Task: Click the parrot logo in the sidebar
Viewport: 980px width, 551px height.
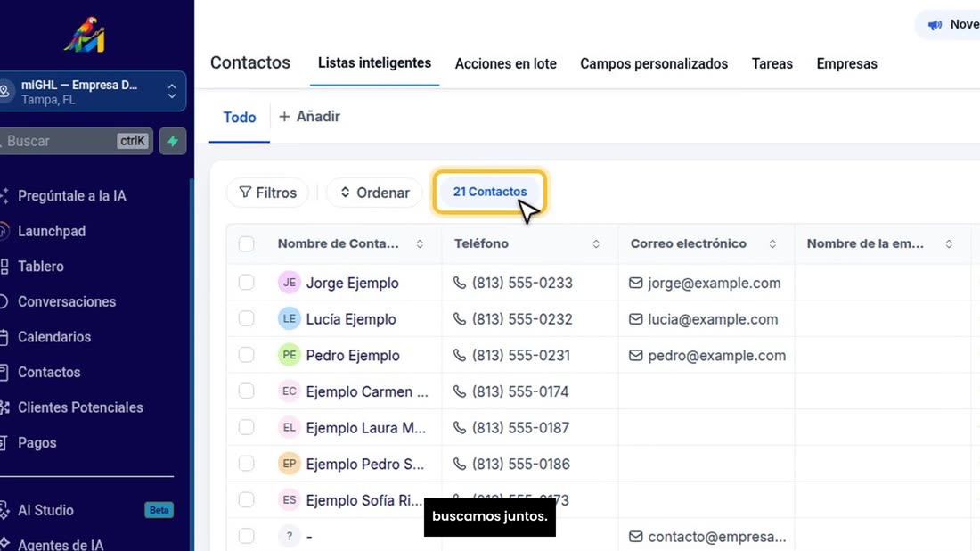Action: (85, 35)
